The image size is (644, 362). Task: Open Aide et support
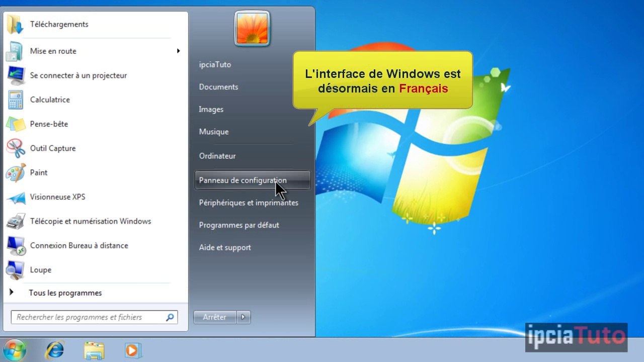pyautogui.click(x=225, y=247)
